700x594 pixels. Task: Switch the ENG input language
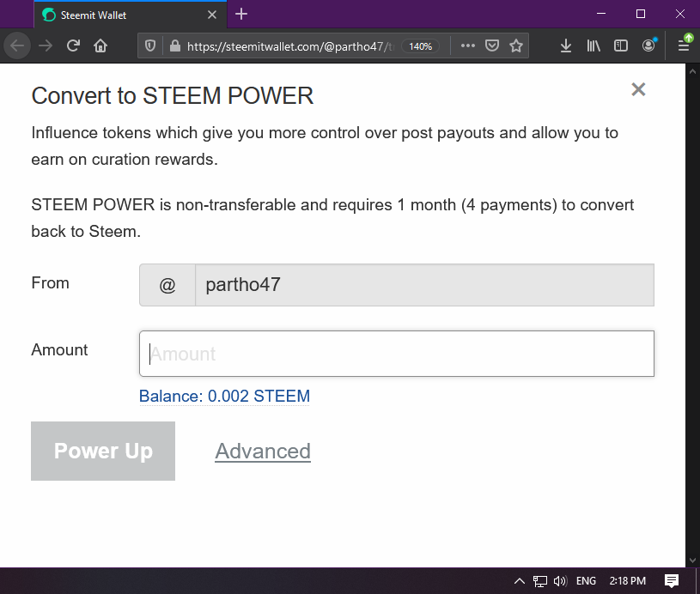(x=586, y=580)
